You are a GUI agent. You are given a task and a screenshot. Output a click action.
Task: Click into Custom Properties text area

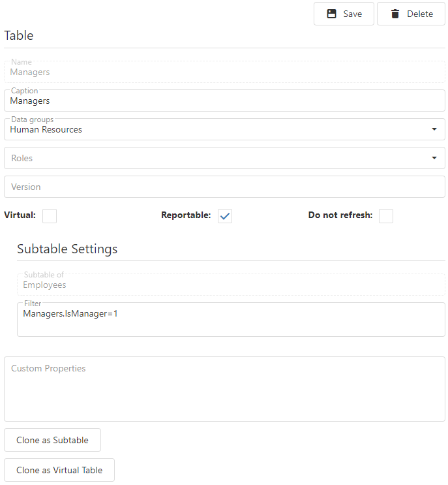coord(224,389)
